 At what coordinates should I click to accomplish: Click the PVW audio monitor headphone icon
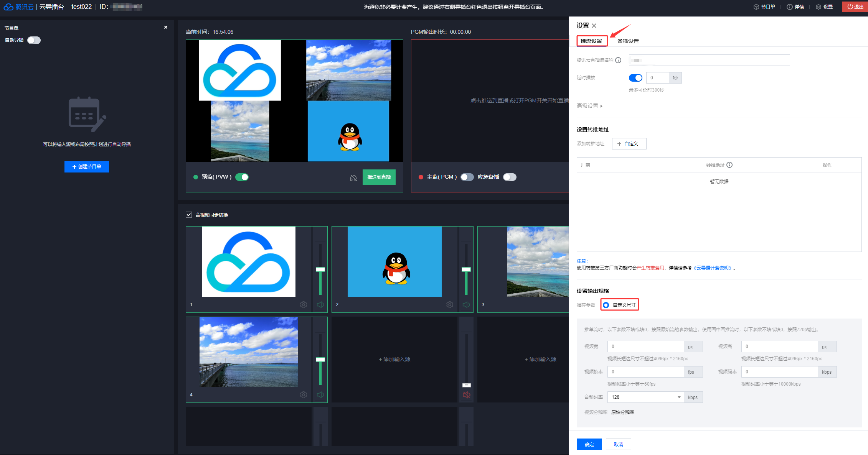[x=353, y=177]
